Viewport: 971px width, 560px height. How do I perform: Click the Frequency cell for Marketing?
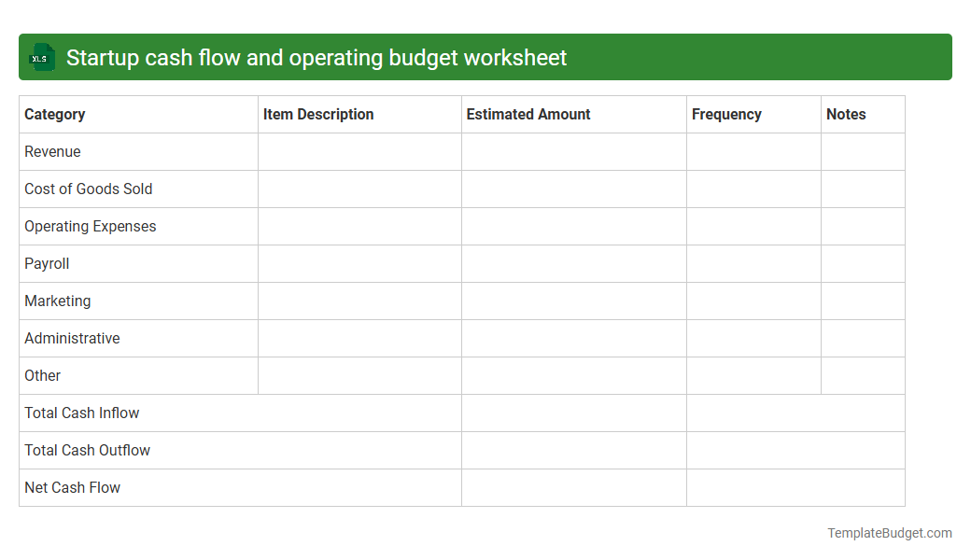pos(753,301)
